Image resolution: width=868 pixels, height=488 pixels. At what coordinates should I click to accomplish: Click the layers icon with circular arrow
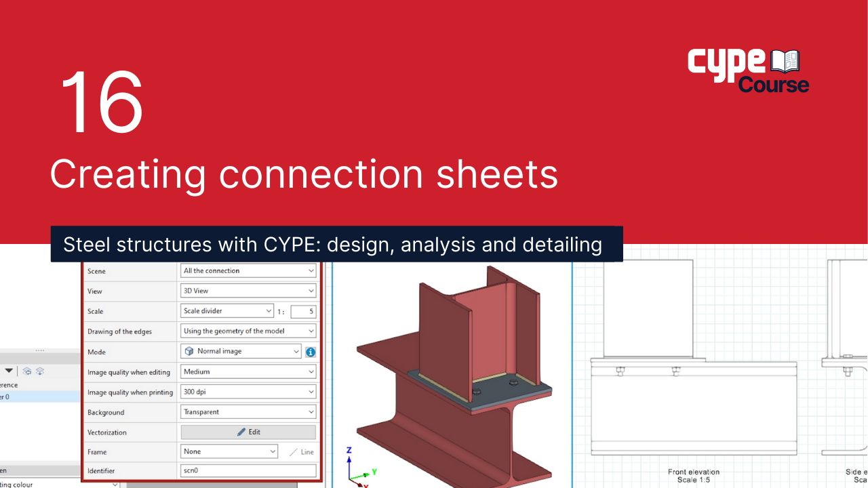[x=28, y=371]
